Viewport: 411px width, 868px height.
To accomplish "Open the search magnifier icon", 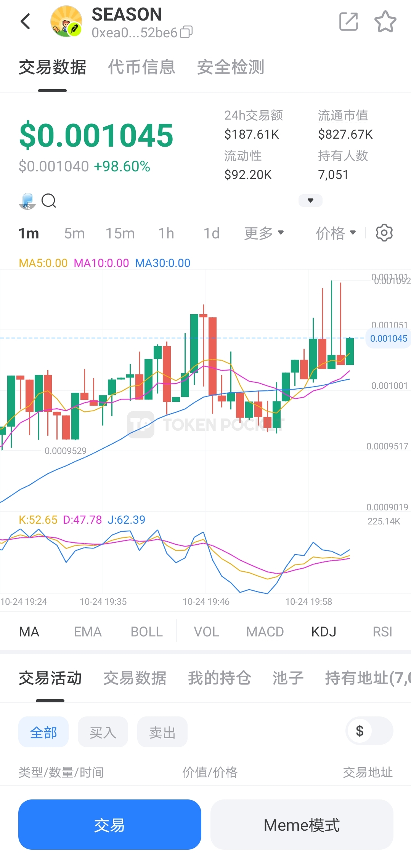I will click(49, 200).
